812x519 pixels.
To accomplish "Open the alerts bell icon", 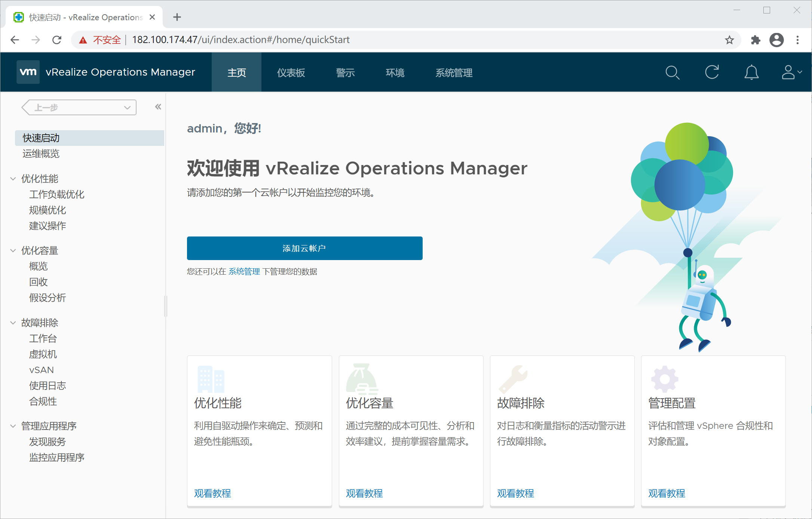I will pyautogui.click(x=751, y=72).
